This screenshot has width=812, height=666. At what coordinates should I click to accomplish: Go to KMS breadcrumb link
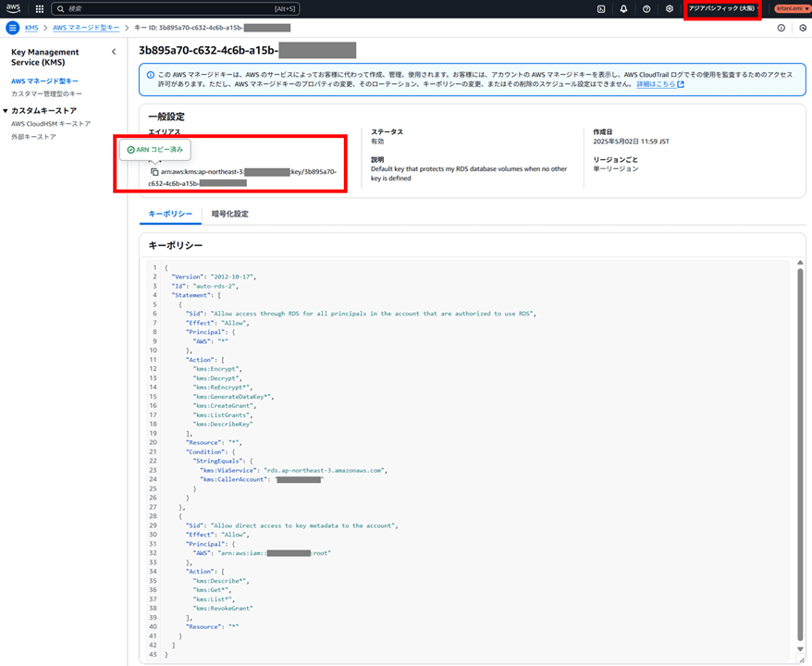pos(31,28)
